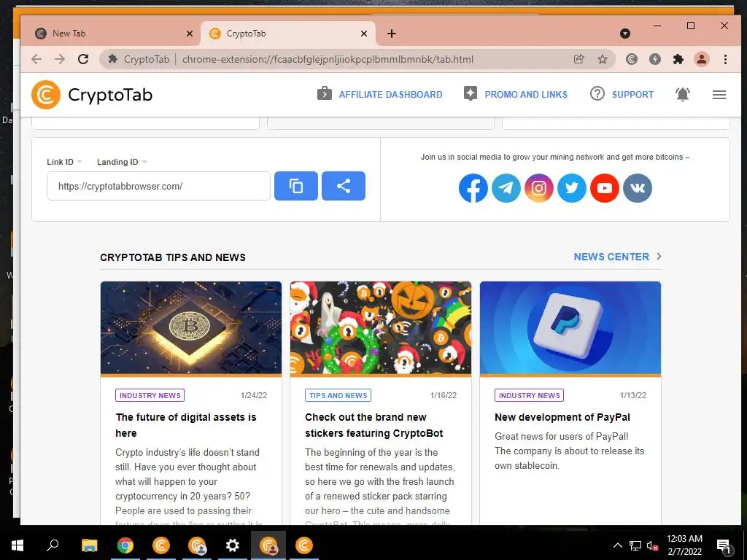The width and height of the screenshot is (747, 560).
Task: Open the Twitter social icon
Action: pos(572,188)
